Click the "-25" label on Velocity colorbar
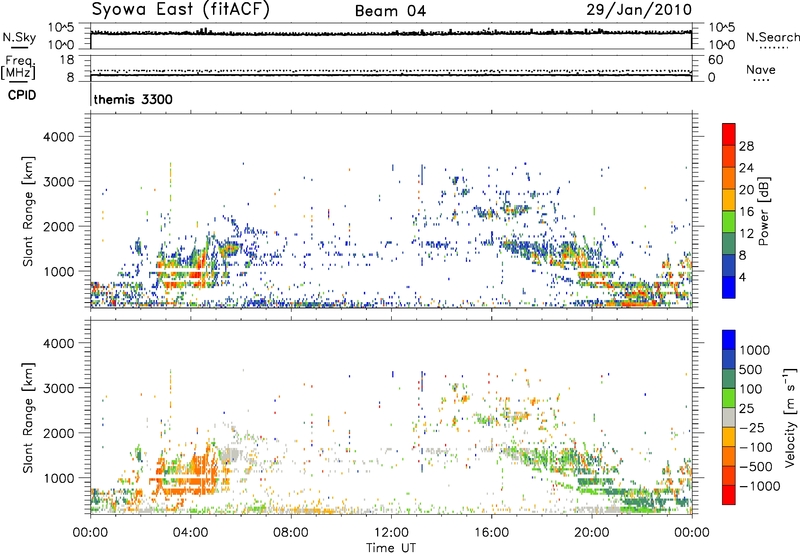The image size is (800, 554). 752,427
